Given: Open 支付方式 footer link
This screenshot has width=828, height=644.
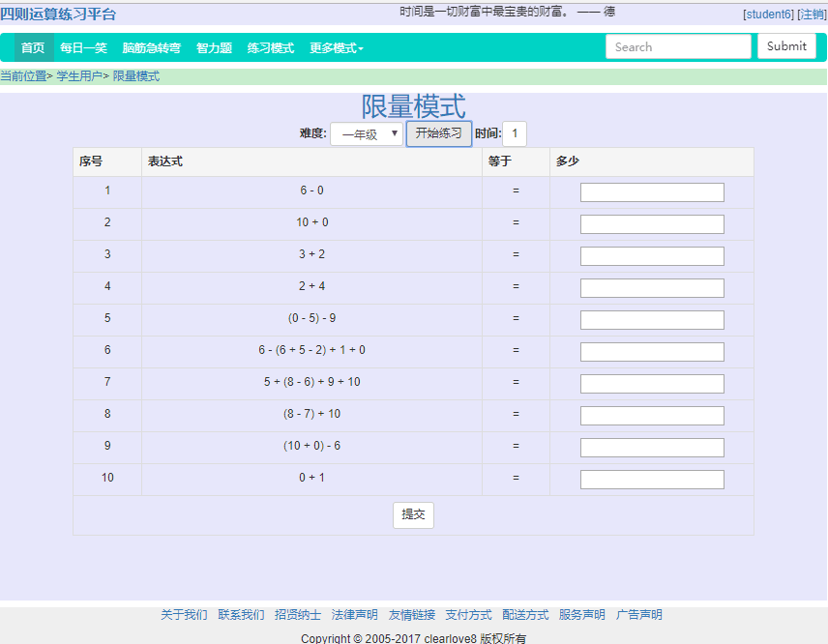Looking at the screenshot, I should pos(468,614).
